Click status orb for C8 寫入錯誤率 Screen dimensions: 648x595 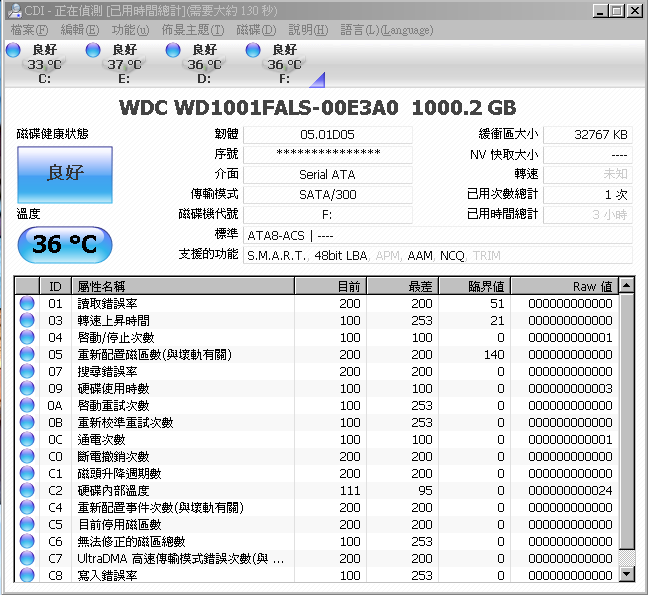[x=27, y=575]
